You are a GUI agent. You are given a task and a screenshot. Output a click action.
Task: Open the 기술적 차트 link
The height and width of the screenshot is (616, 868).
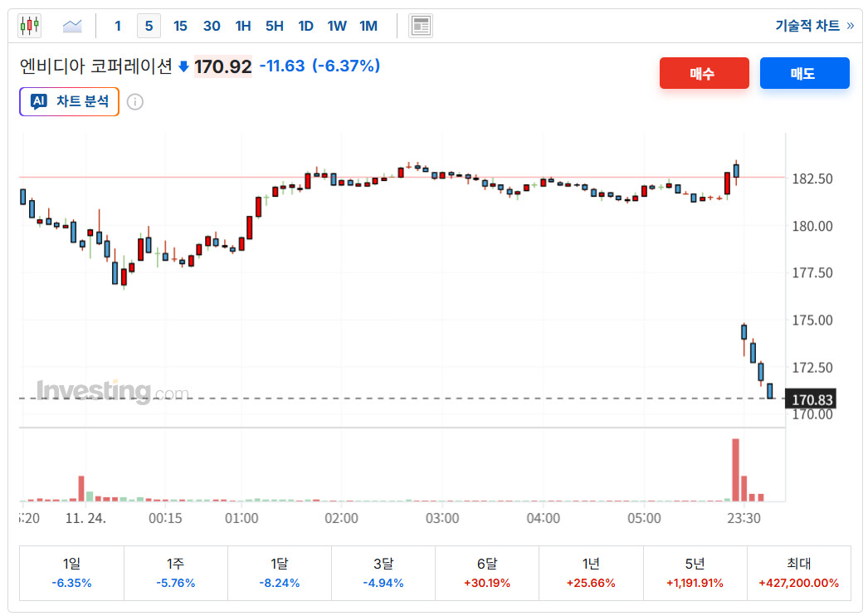click(x=807, y=26)
